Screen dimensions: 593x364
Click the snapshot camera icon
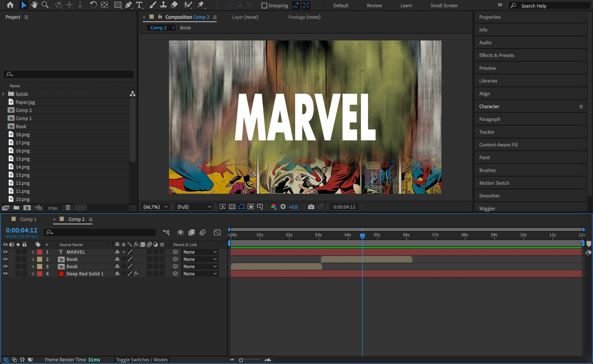[x=311, y=207]
